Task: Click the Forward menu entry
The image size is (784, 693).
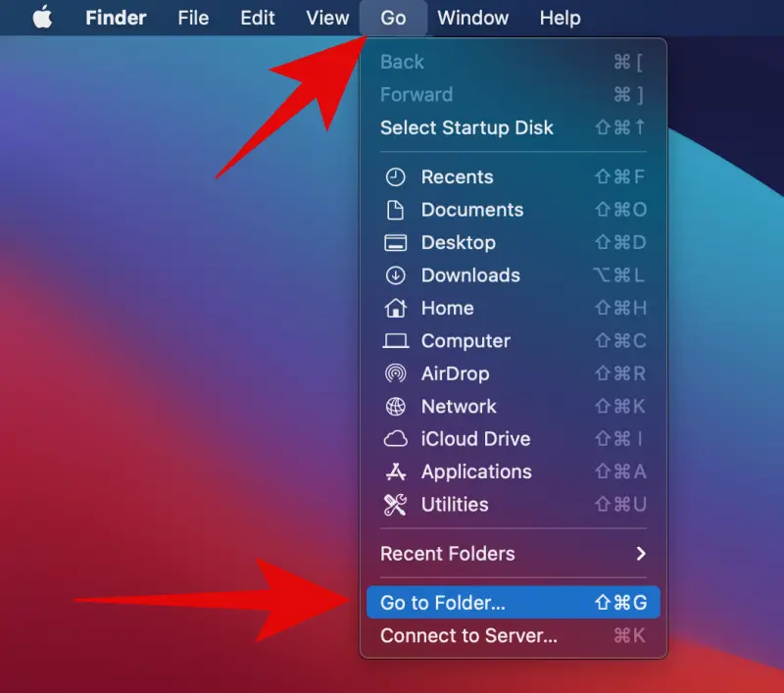Action: [x=513, y=94]
